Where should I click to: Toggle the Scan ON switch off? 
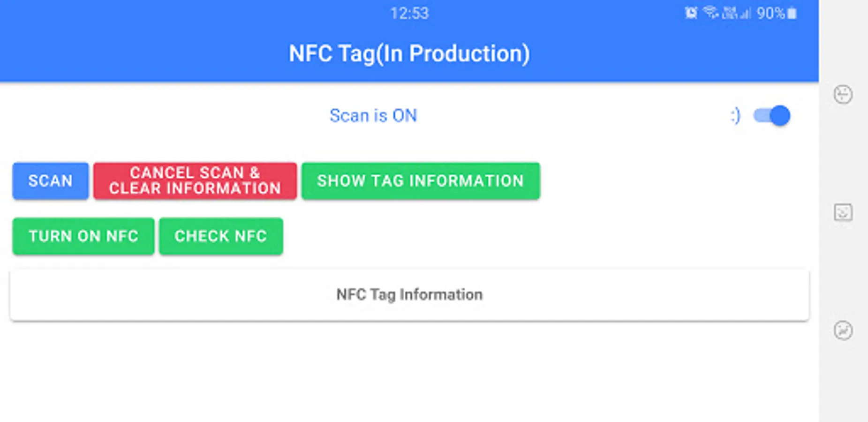coord(772,116)
